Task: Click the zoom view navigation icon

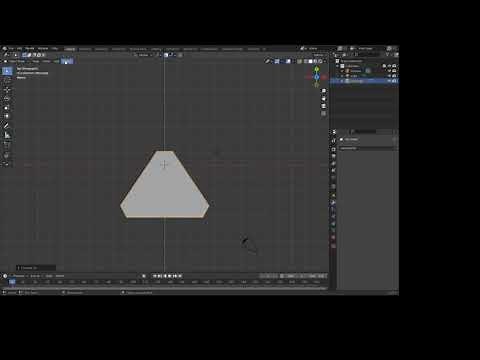Action: [324, 91]
